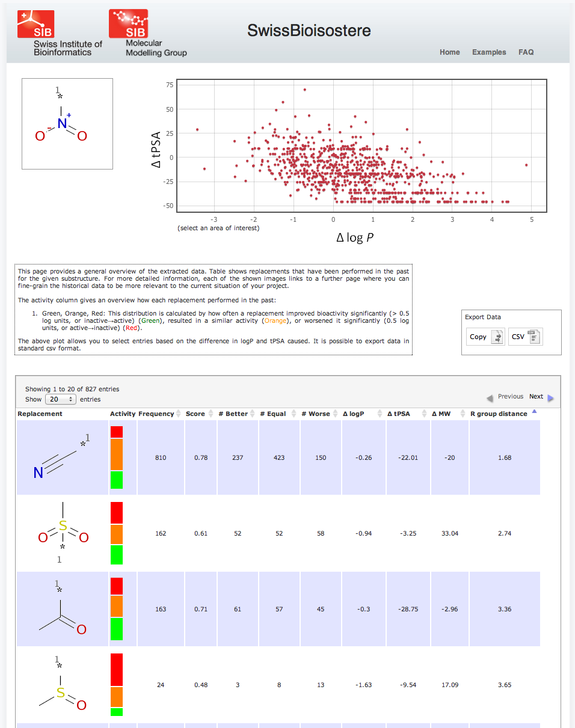Sort table by Δ tPSA column

[x=408, y=414]
